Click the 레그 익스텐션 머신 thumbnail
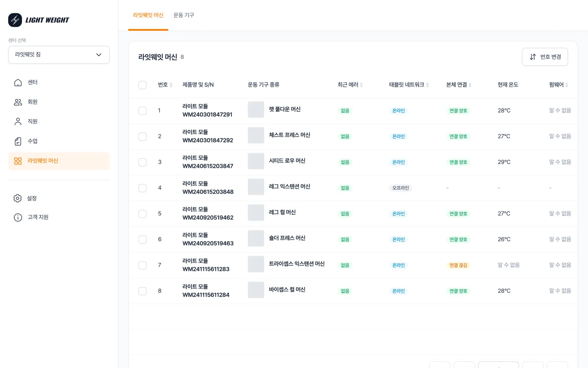The height and width of the screenshot is (368, 588). coord(256,187)
